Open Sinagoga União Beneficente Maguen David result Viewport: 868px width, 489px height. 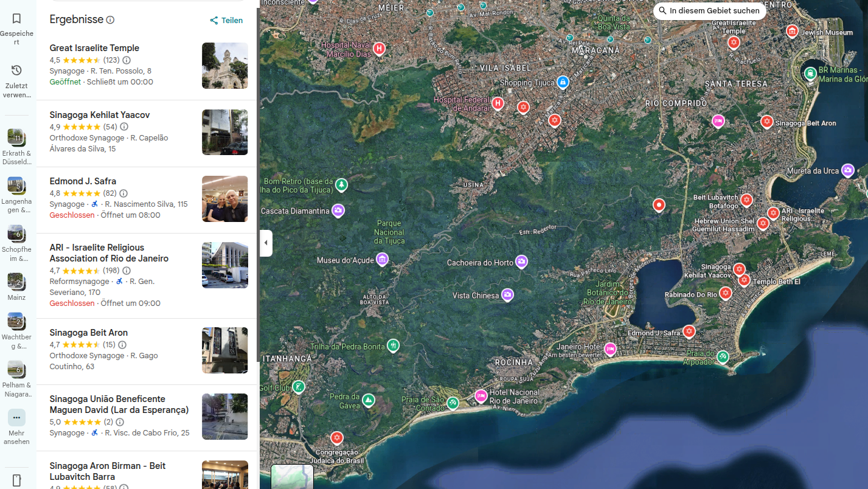119,404
